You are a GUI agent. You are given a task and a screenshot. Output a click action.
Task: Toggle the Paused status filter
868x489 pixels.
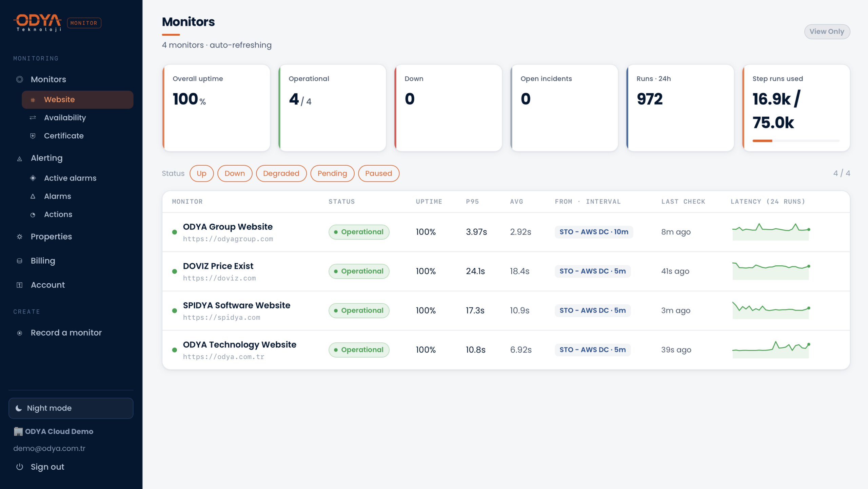[378, 173]
